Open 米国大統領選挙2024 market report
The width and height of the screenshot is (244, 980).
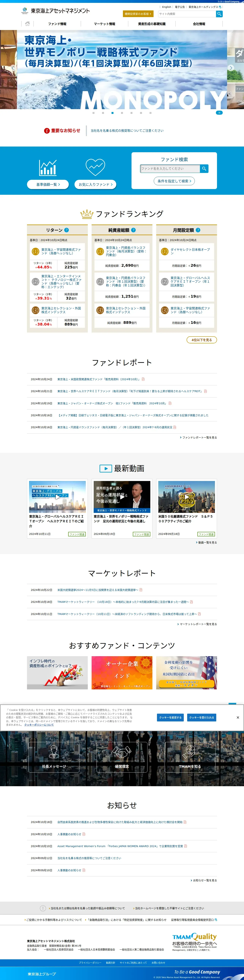[x=98, y=590]
